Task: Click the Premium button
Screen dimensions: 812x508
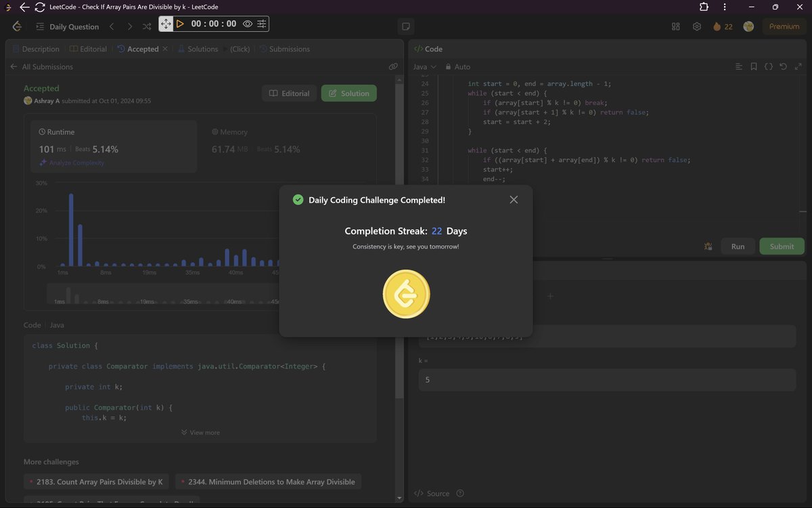Action: click(x=784, y=26)
